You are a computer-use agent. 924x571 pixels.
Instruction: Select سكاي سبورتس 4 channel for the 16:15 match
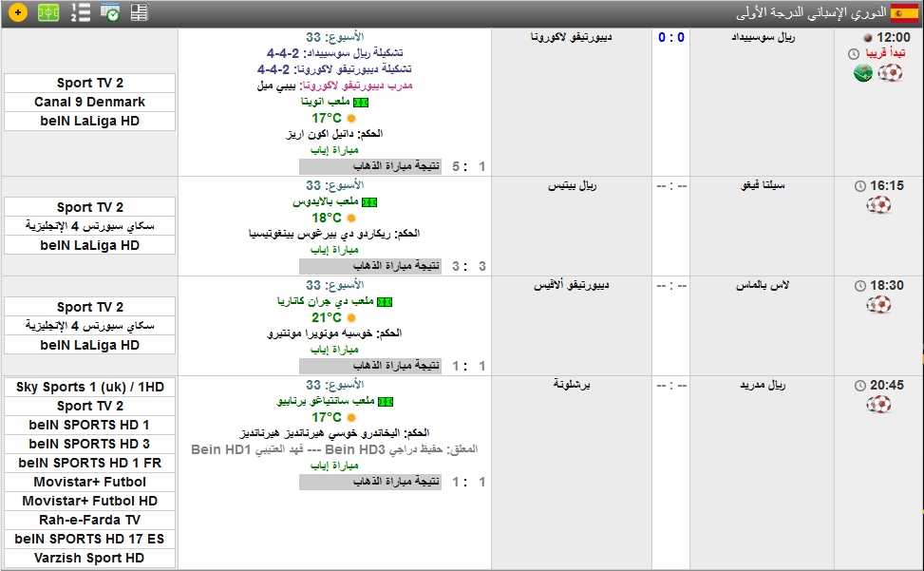click(89, 226)
